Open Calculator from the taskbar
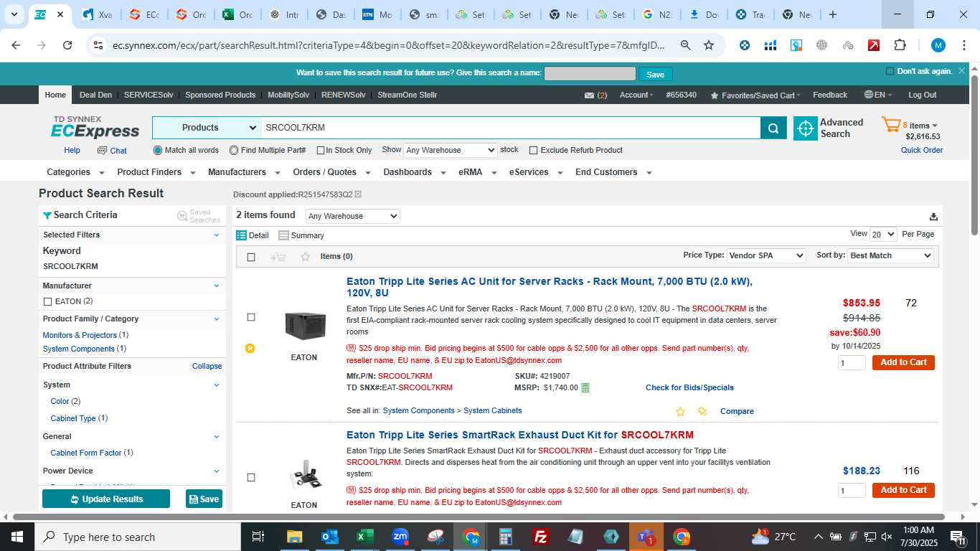The image size is (980, 551). click(506, 537)
